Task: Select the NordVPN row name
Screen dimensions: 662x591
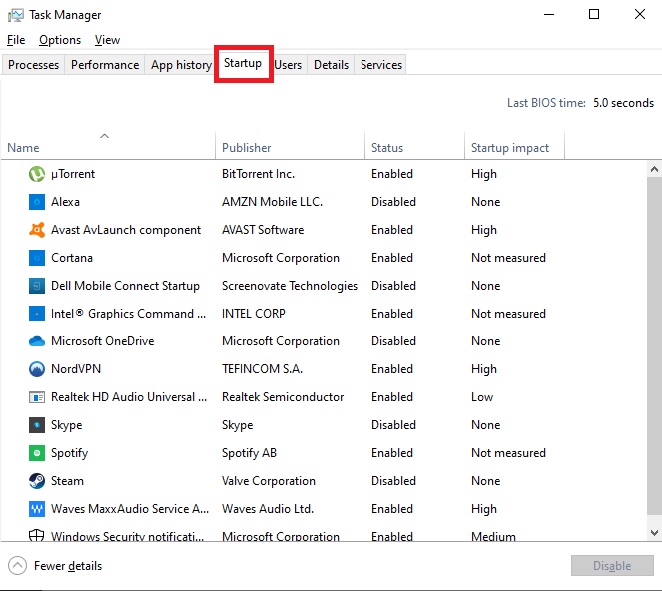Action: (x=76, y=369)
